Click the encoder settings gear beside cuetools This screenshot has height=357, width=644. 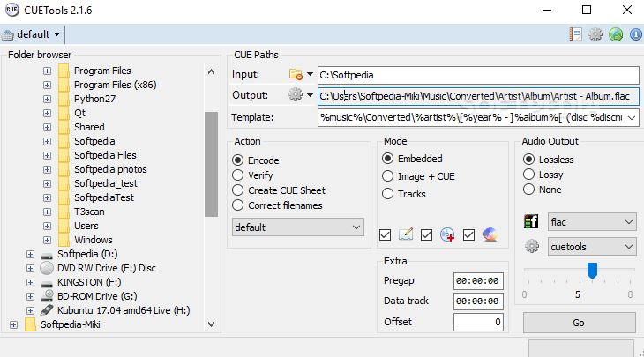pyautogui.click(x=532, y=246)
